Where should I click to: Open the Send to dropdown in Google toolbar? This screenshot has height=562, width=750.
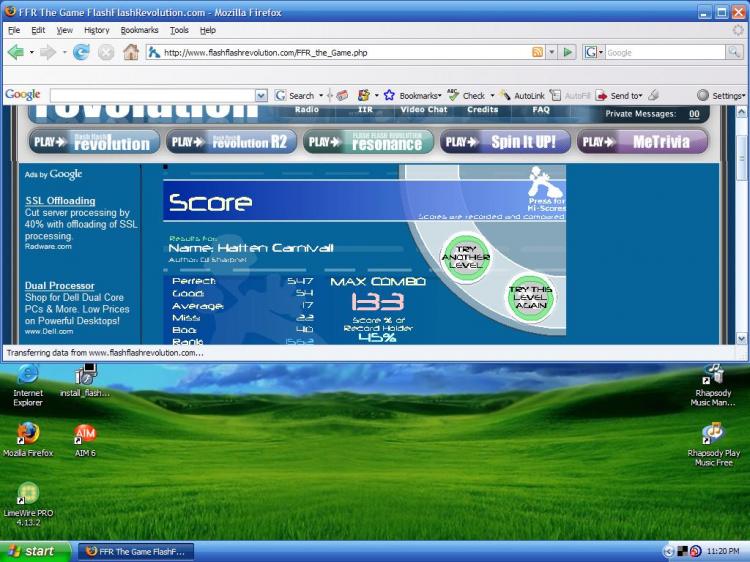coord(622,95)
